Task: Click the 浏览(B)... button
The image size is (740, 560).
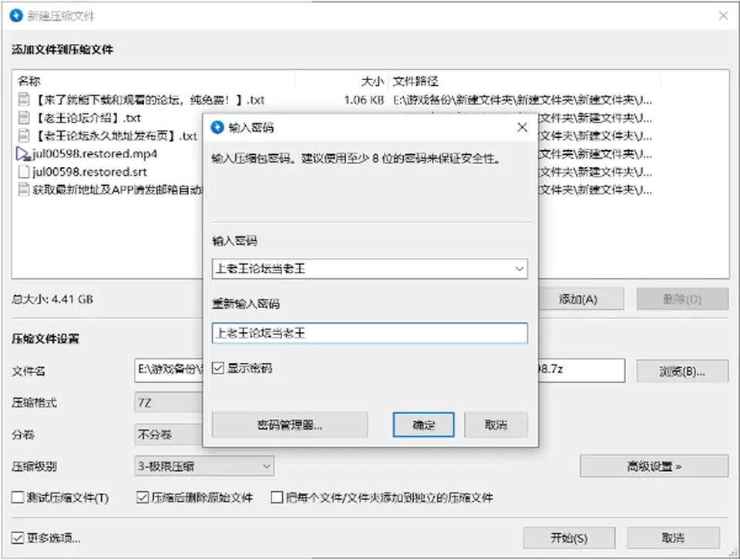Action: click(x=682, y=371)
